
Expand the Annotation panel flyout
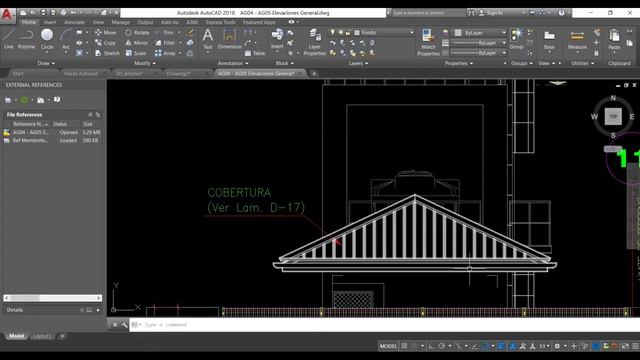[x=233, y=63]
